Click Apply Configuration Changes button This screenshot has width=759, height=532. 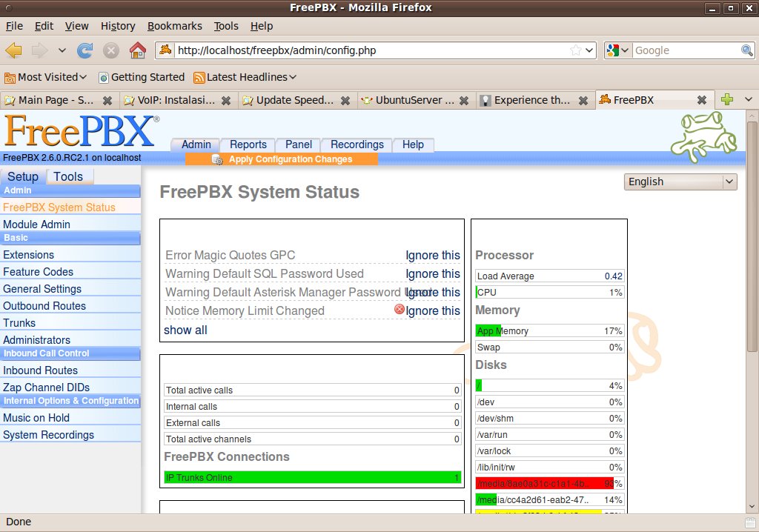(282, 159)
